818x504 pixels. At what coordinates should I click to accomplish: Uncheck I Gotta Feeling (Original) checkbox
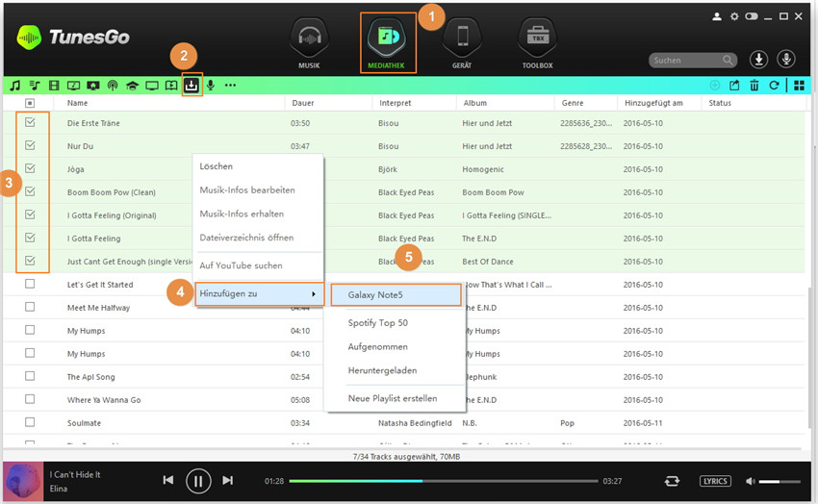(x=30, y=214)
